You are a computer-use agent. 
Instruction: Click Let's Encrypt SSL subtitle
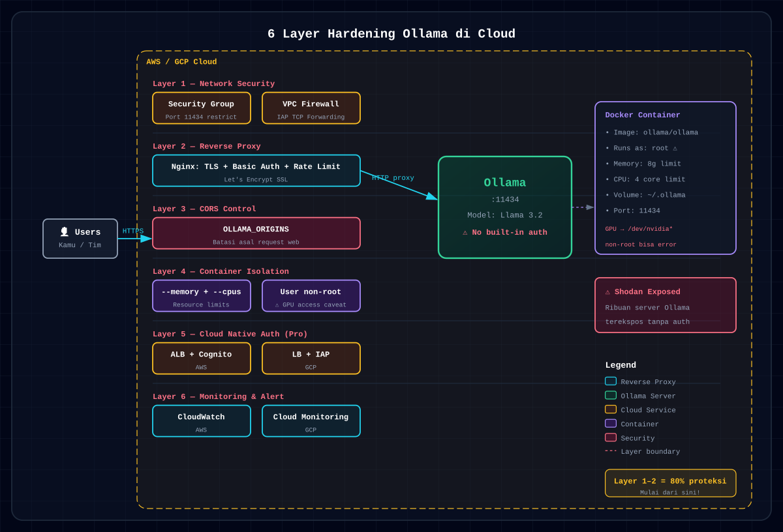point(256,180)
